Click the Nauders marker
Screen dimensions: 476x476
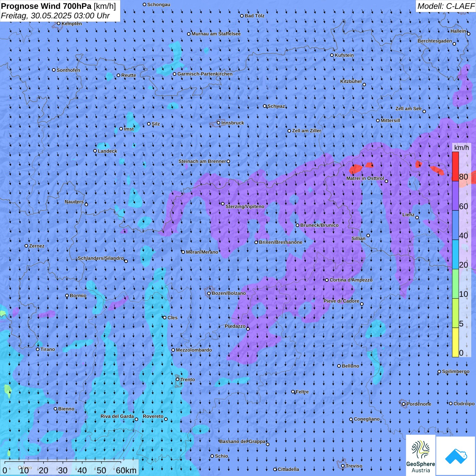(x=86, y=204)
